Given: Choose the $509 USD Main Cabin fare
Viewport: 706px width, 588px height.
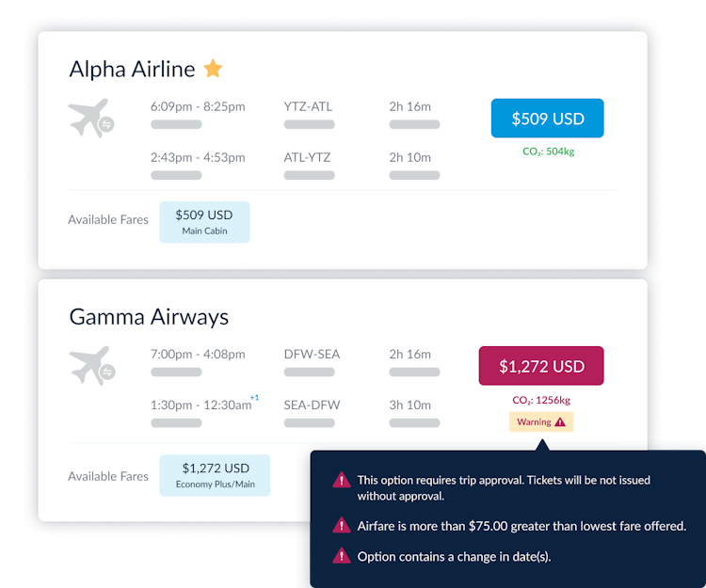Looking at the screenshot, I should tap(204, 222).
